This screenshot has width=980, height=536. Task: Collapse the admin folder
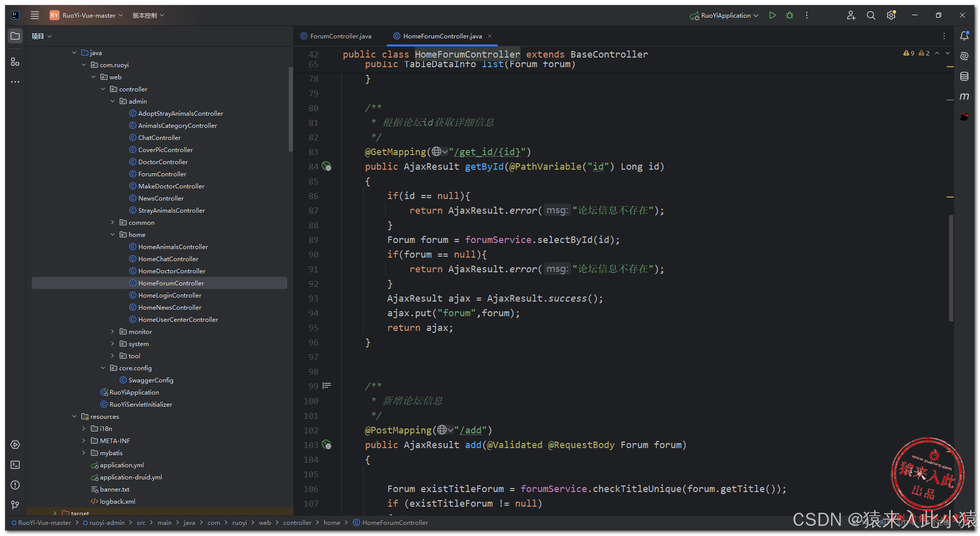coord(113,101)
